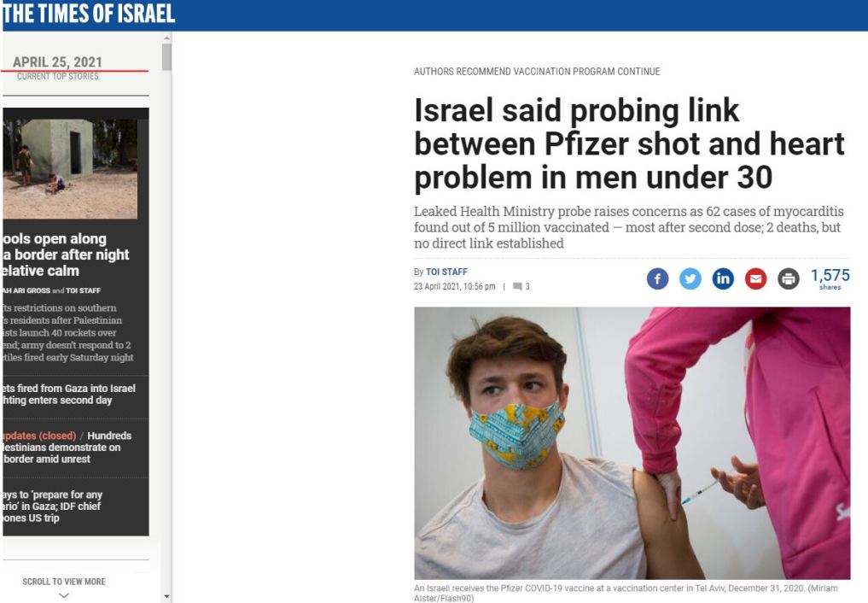Email this article via red envelope icon
The image size is (868, 603).
(x=755, y=278)
